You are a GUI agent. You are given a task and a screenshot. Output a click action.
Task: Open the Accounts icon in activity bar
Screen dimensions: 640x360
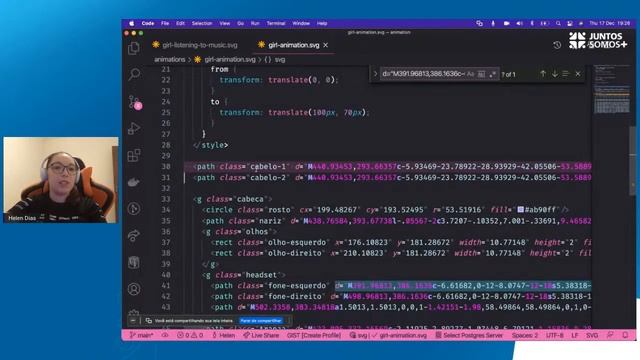click(134, 289)
